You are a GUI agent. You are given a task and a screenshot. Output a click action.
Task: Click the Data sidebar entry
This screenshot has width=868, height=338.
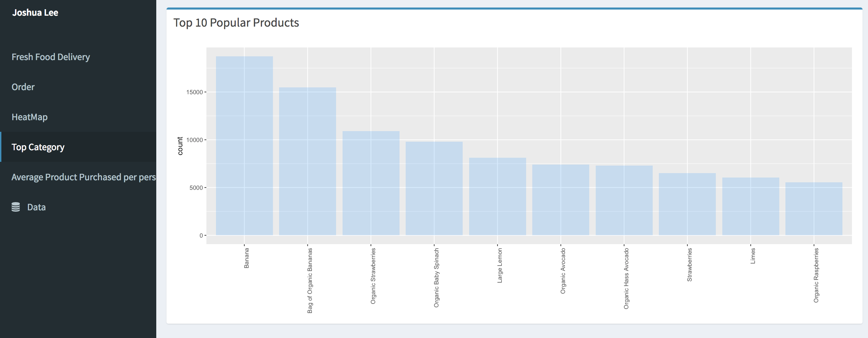click(37, 207)
